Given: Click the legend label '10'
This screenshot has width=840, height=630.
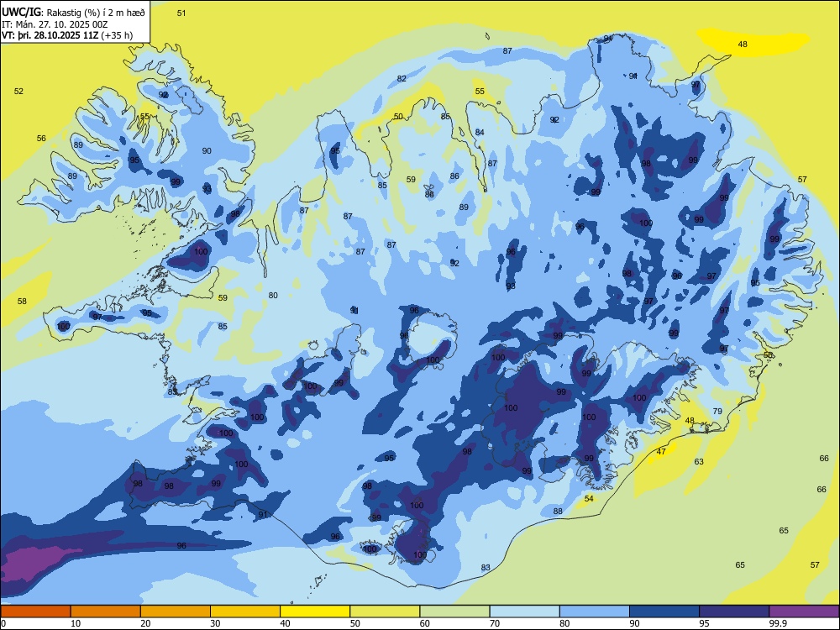Looking at the screenshot, I should pos(76,623).
